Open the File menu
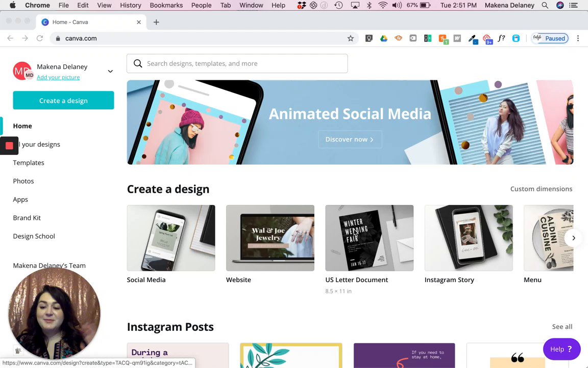The image size is (588, 368). pos(64,5)
